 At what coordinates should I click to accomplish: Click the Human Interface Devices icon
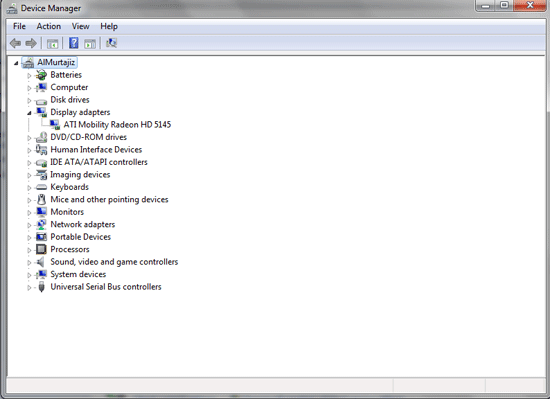41,150
